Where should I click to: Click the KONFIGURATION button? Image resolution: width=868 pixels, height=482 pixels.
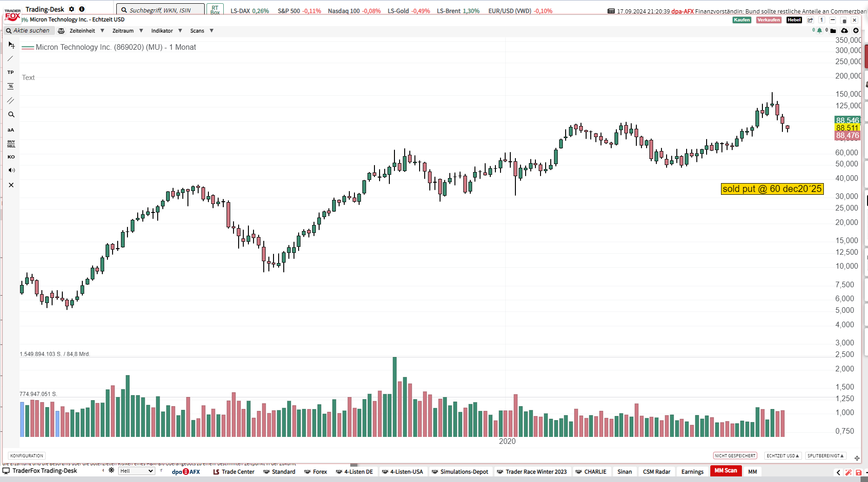point(27,456)
